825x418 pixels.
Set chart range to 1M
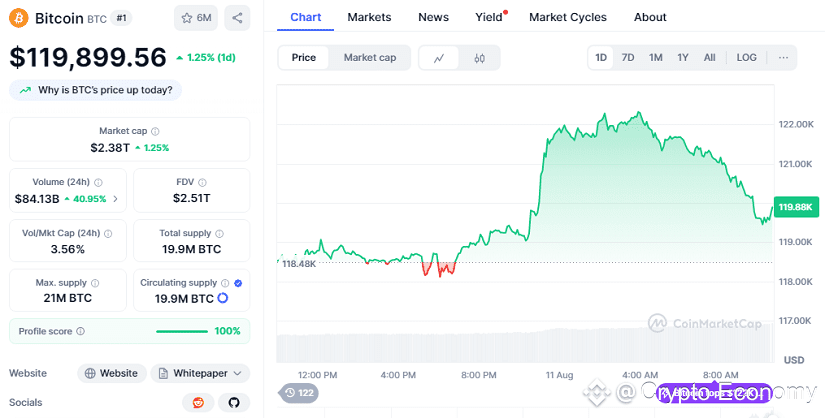pyautogui.click(x=656, y=57)
